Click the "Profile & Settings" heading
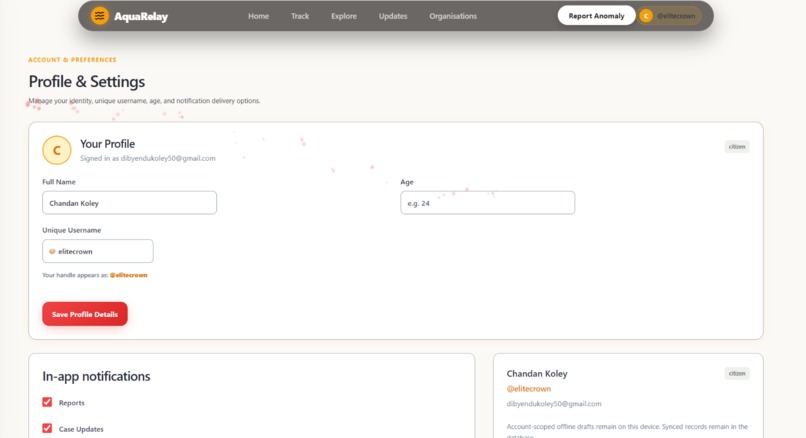The image size is (806, 438). 86,82
